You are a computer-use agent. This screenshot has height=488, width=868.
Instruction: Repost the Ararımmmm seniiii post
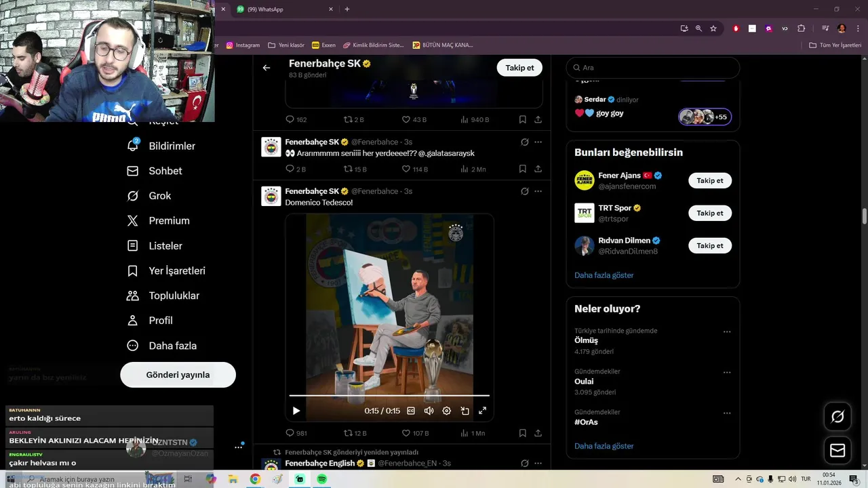coord(355,169)
